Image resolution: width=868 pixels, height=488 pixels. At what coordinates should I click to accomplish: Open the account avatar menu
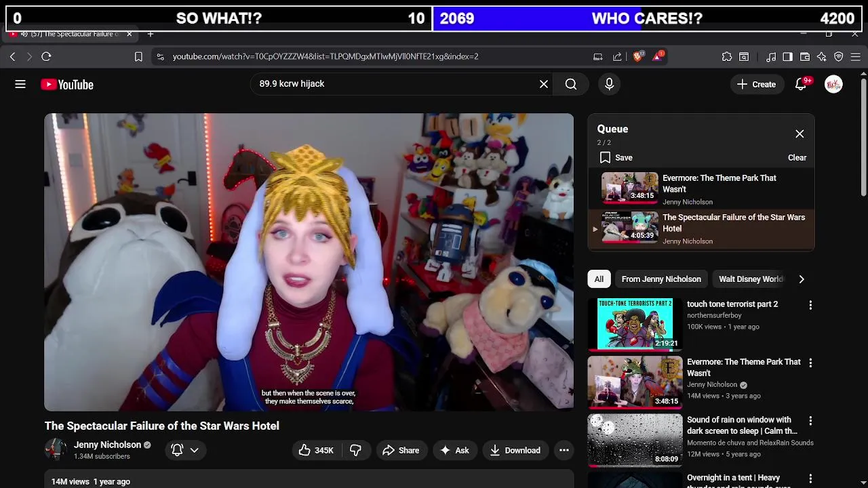tap(833, 84)
